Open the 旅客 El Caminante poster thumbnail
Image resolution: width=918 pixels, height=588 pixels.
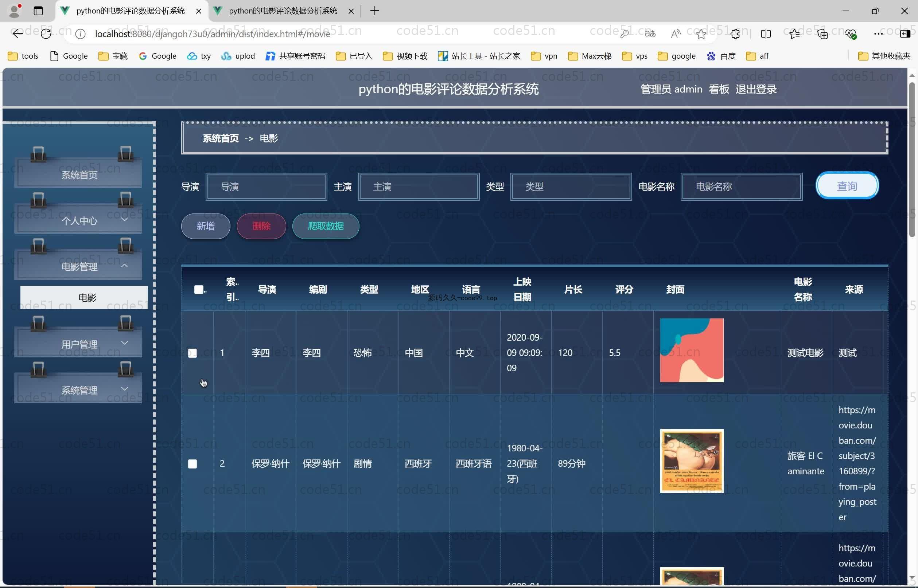tap(692, 461)
